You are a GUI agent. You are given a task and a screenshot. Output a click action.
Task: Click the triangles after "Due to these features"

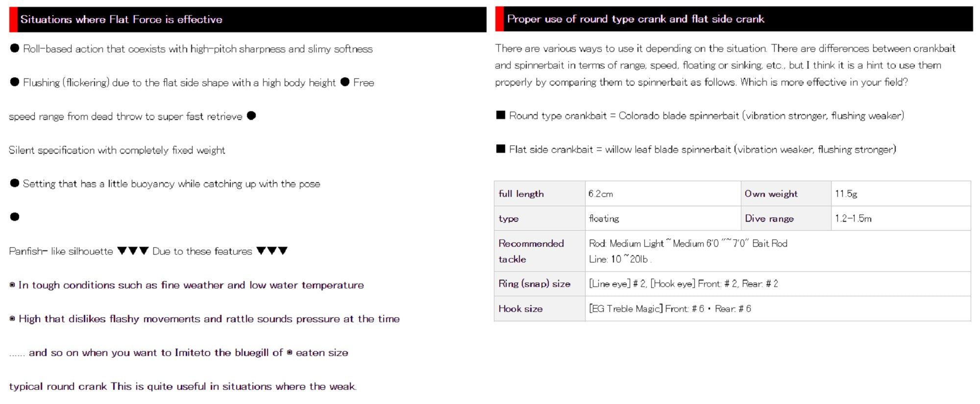click(x=272, y=251)
